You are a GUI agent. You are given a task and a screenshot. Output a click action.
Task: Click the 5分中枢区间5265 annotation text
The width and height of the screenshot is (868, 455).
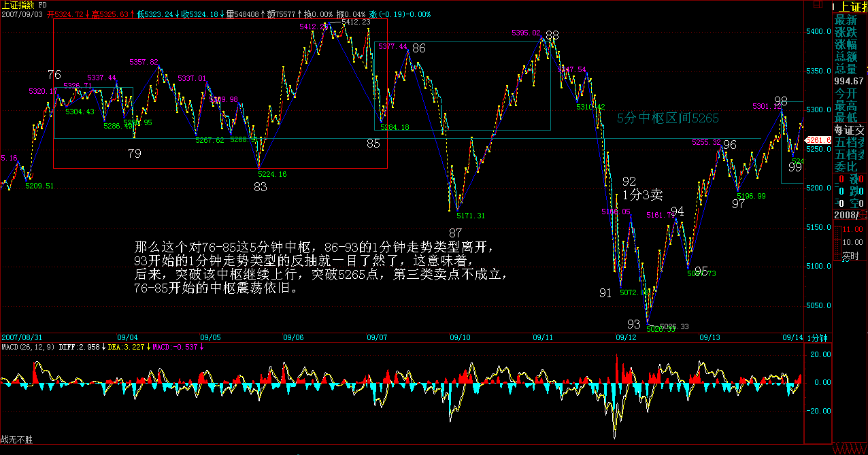pos(667,118)
